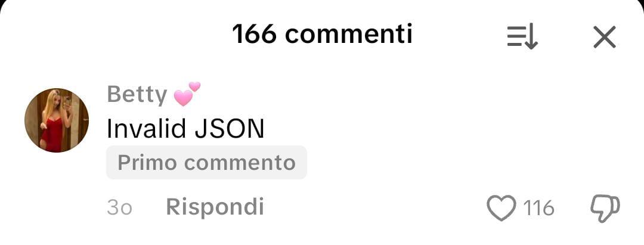Reply to the comment via Rispondi

pyautogui.click(x=215, y=207)
